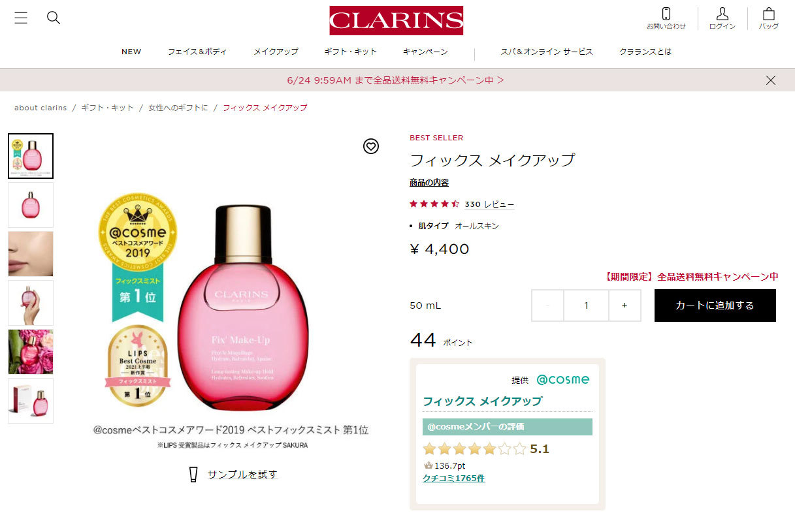Add product to wishlist heart icon

(x=371, y=146)
